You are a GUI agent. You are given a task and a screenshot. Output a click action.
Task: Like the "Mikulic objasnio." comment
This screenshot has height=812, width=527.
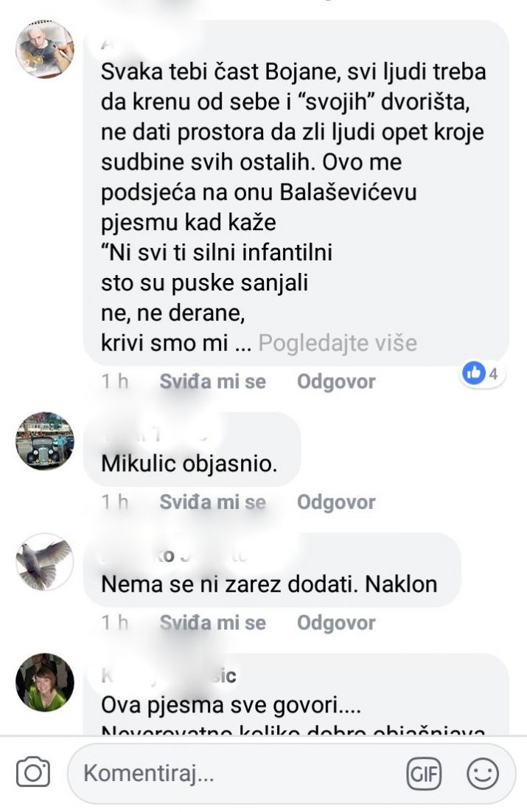click(212, 502)
